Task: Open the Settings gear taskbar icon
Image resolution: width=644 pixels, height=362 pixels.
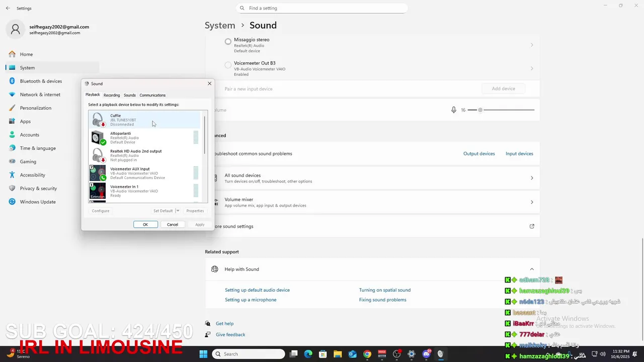Action: click(412, 354)
